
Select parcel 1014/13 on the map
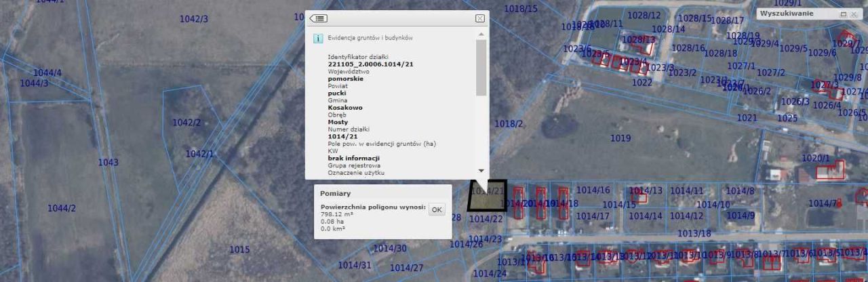[x=646, y=190]
